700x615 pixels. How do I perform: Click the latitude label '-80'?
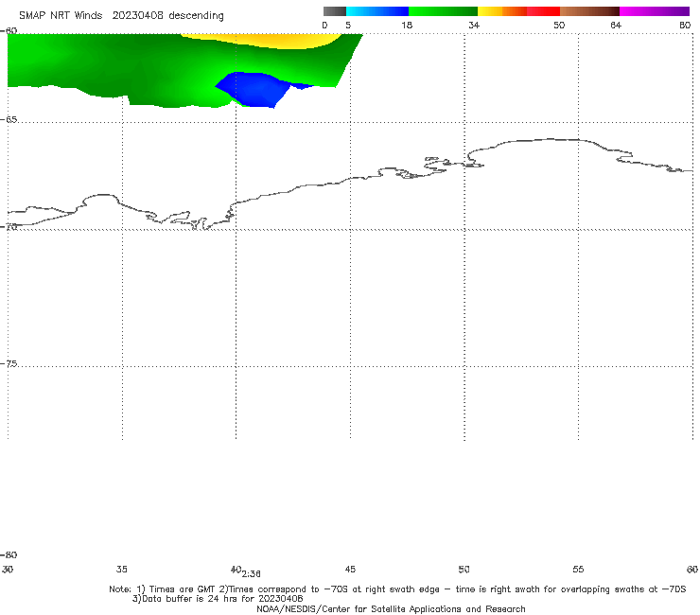pos(9,555)
